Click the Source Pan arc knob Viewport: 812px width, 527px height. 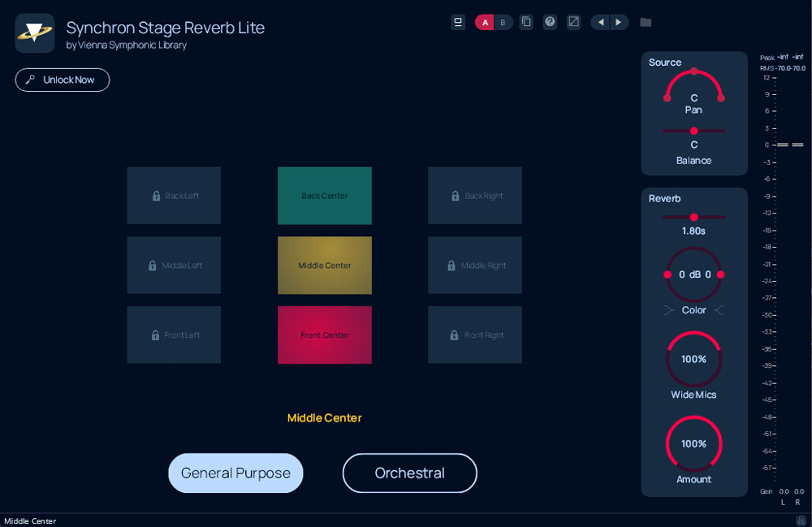click(694, 85)
